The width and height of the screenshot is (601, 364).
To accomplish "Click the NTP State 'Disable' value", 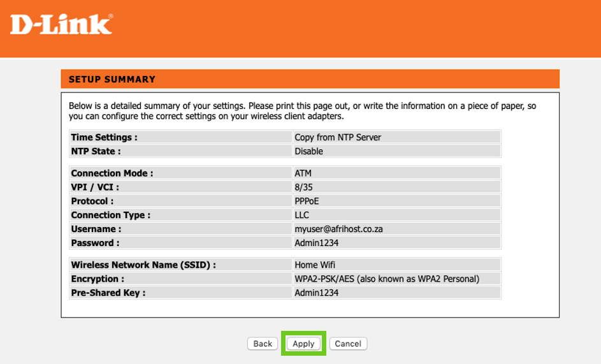I will coord(308,151).
